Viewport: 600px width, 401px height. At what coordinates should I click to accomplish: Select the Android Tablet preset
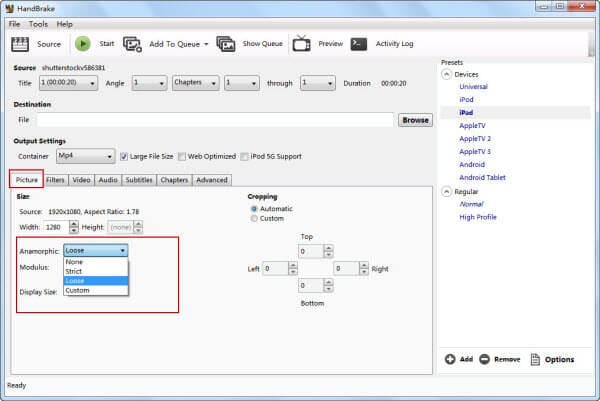[x=482, y=178]
